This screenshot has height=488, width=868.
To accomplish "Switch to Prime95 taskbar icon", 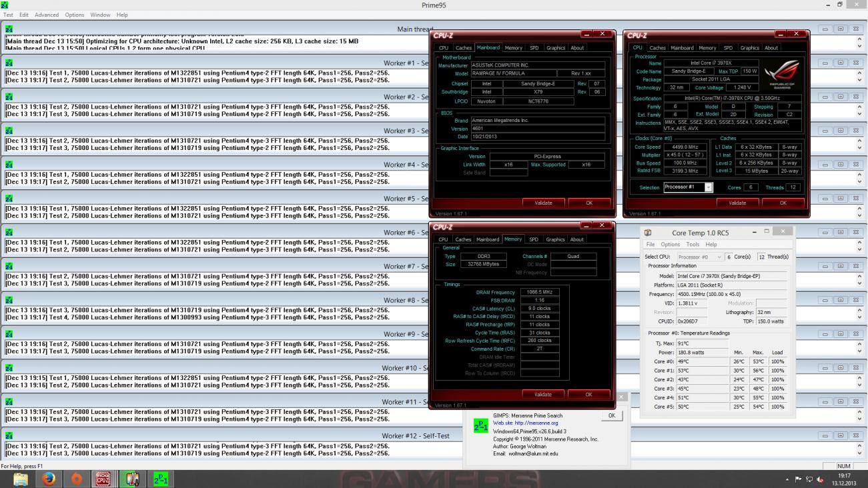I will tap(161, 479).
